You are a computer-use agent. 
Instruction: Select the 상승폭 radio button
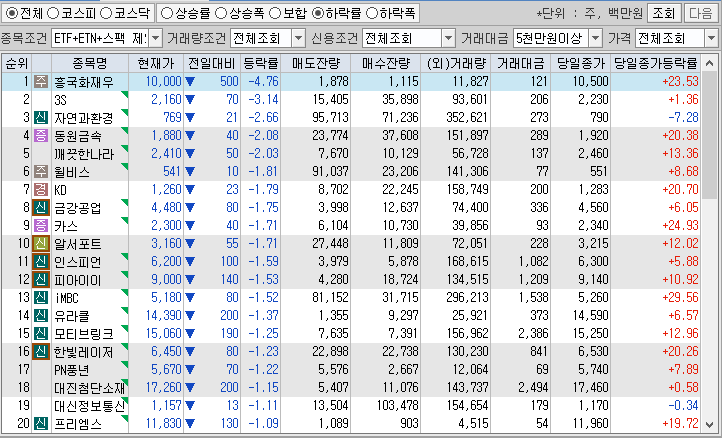(221, 13)
